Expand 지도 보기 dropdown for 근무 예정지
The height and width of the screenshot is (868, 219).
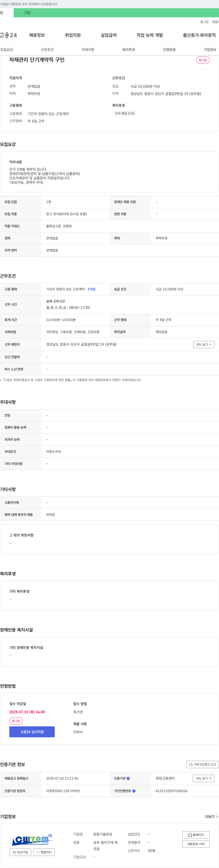[203, 344]
